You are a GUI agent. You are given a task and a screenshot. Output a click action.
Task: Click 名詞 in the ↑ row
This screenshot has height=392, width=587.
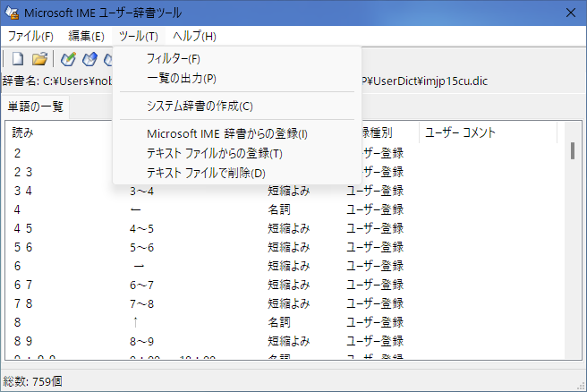(279, 322)
